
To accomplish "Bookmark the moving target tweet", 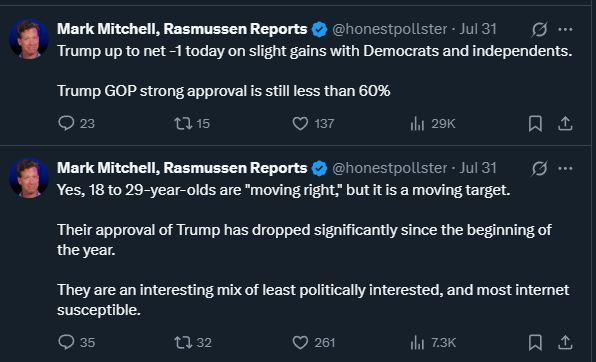I will click(x=535, y=342).
